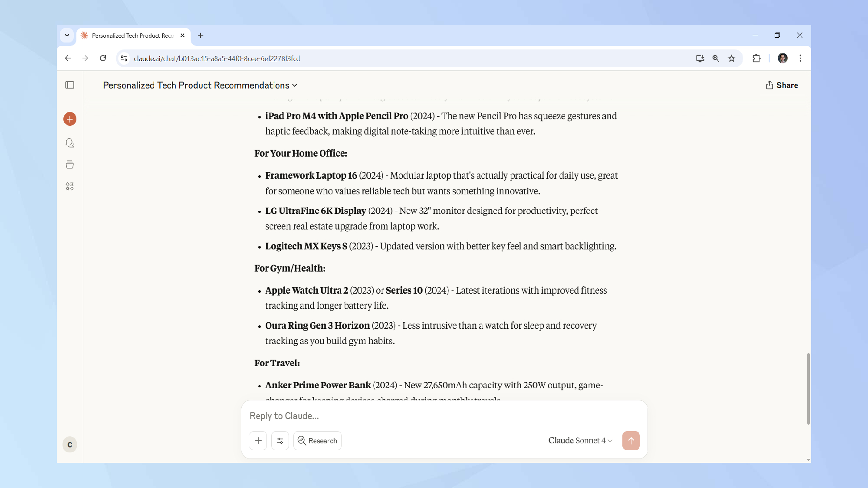Bookmark this page with star icon
The image size is (868, 488).
pyautogui.click(x=732, y=59)
